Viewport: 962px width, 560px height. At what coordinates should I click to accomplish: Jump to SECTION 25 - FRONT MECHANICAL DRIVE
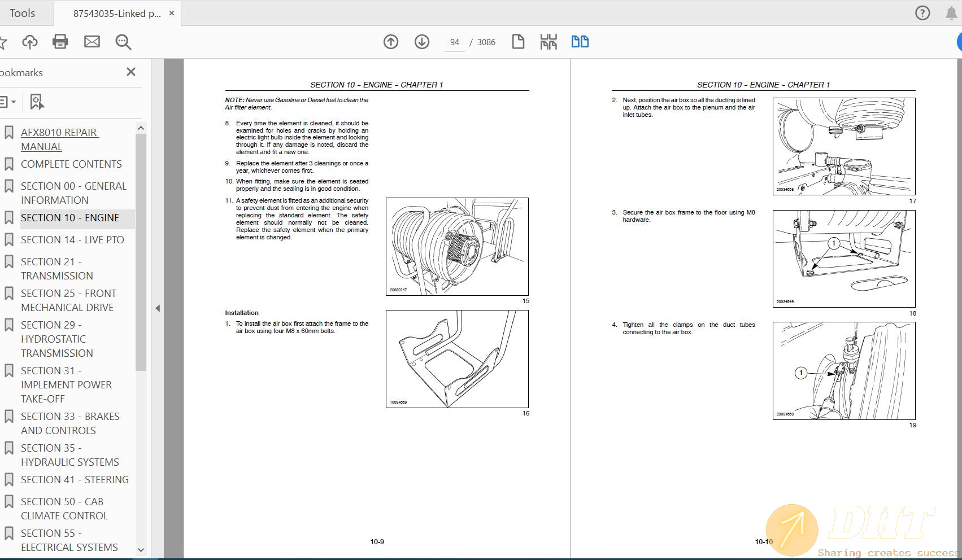click(x=68, y=300)
